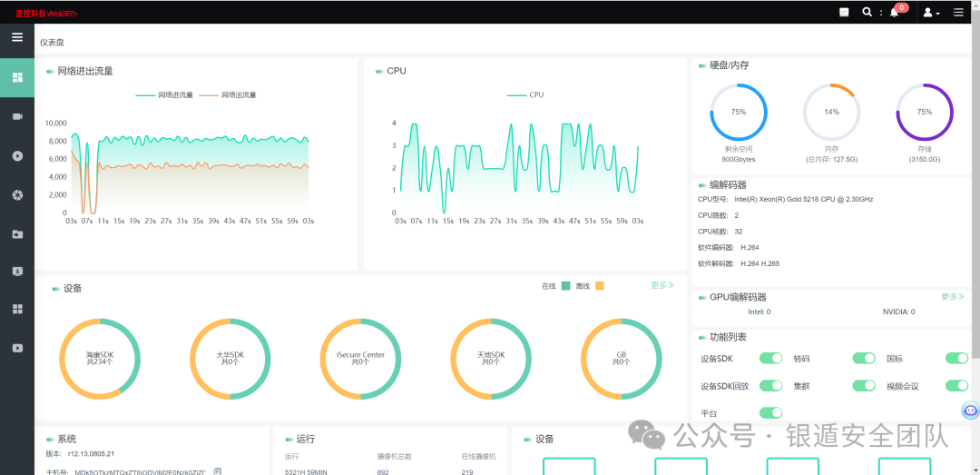Click the monitor chart icon in top bar
The height and width of the screenshot is (475, 980).
844,12
